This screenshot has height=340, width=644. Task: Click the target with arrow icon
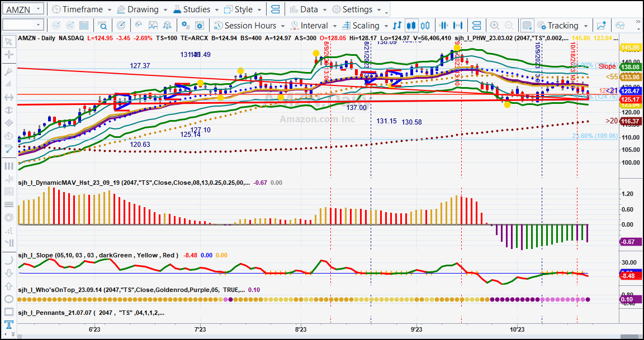121,26
